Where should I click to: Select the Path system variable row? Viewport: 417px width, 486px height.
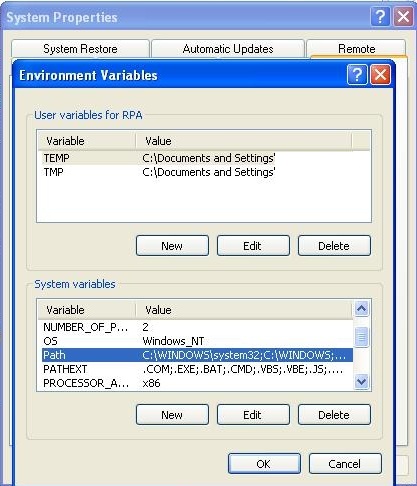197,355
